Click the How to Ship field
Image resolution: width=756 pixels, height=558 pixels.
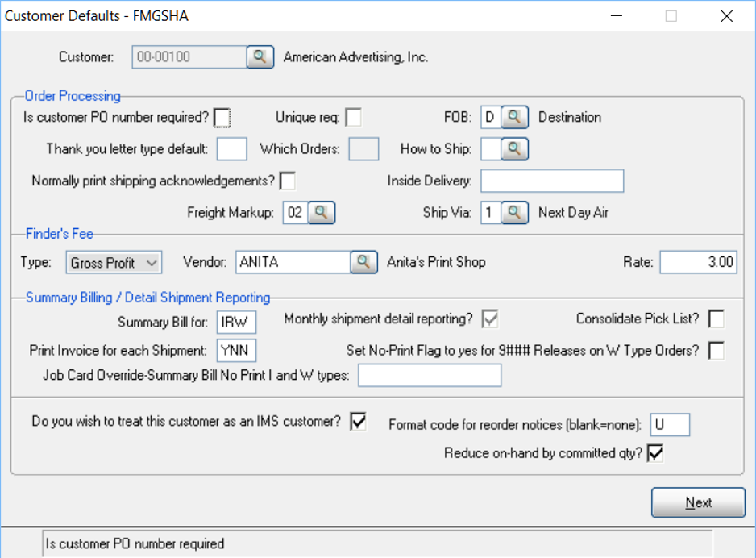coord(491,149)
